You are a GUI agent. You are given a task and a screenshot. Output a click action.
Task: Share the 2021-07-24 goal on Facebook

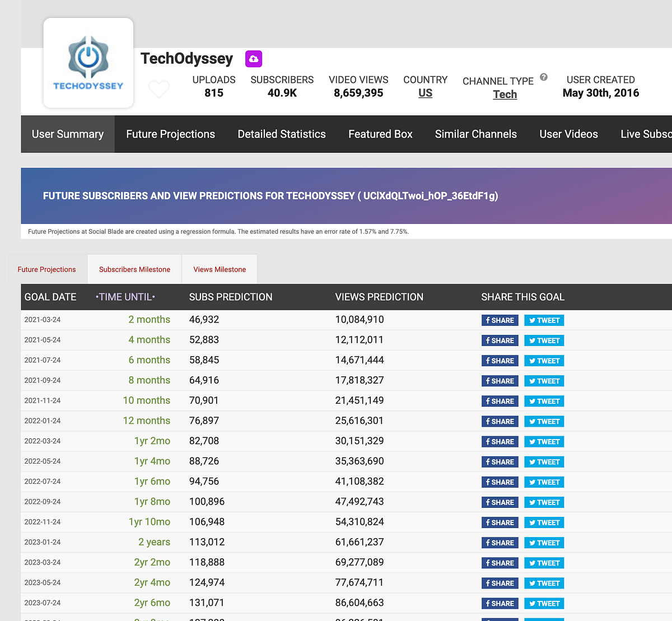[500, 361]
